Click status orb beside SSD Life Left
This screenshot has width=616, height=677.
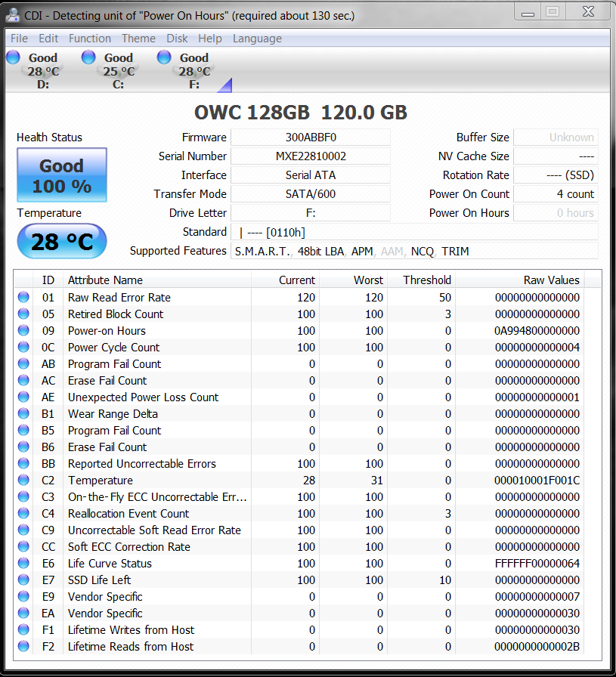click(23, 580)
